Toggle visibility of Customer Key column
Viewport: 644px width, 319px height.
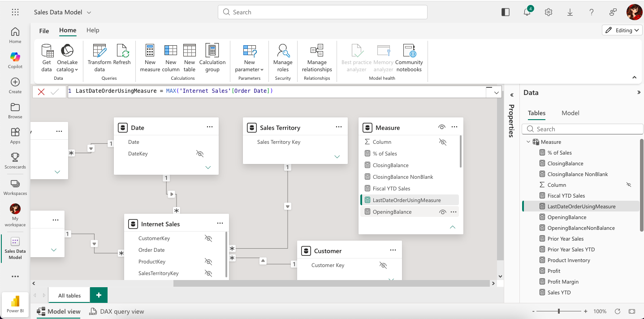(383, 265)
